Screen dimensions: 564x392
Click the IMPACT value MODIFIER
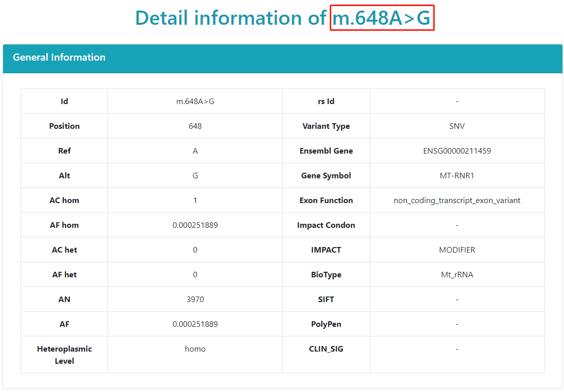click(456, 250)
